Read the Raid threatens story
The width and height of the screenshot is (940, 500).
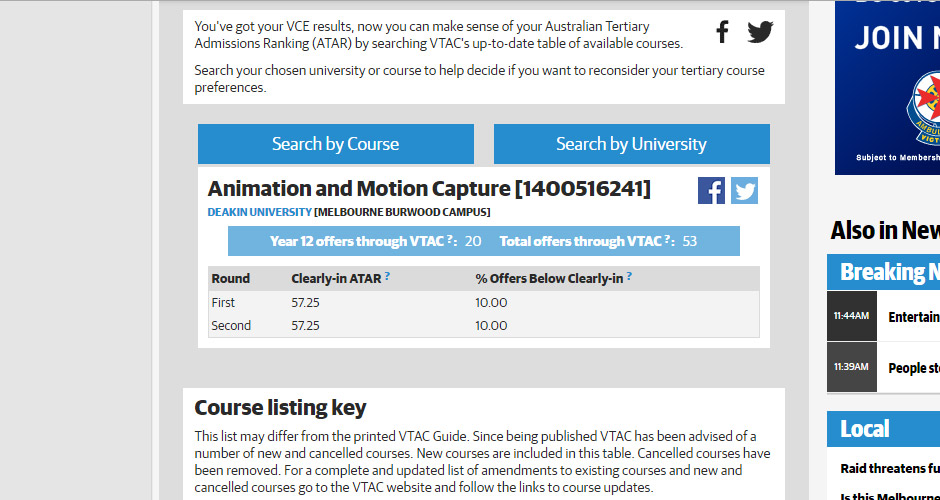coord(890,468)
